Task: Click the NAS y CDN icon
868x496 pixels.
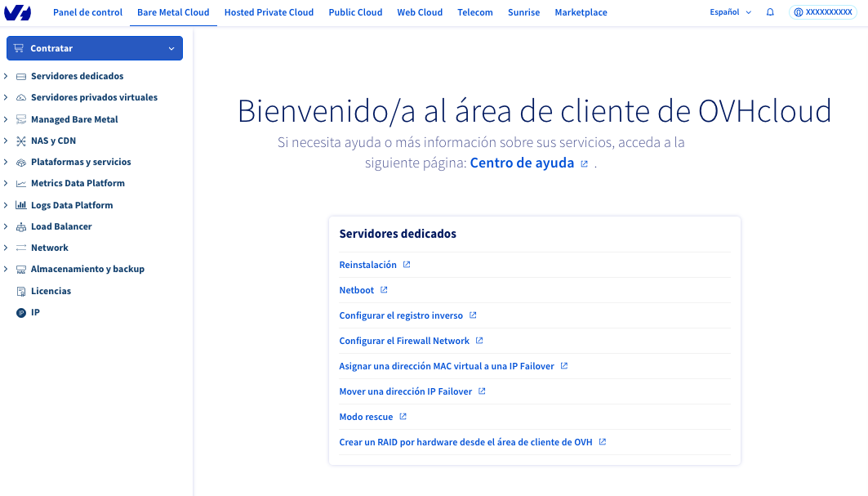Action: click(x=20, y=140)
